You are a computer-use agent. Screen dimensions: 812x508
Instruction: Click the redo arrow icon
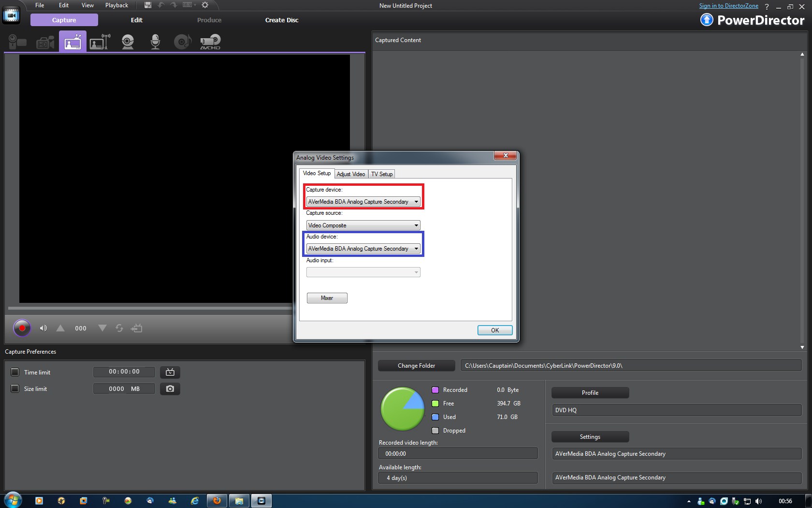[174, 5]
